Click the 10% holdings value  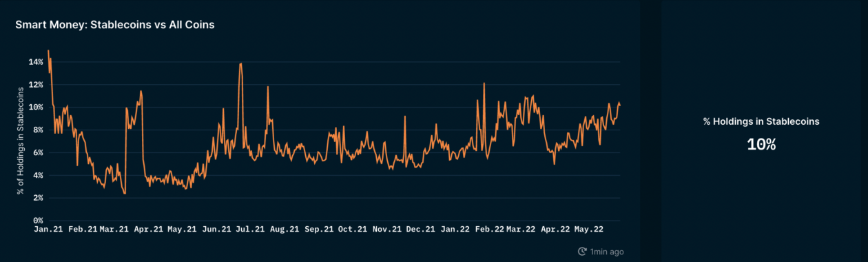point(761,144)
